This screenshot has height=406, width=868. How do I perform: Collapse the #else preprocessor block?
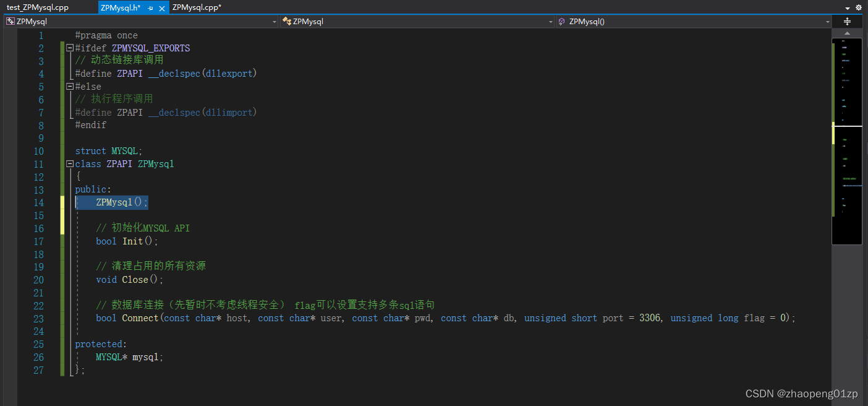(x=70, y=87)
